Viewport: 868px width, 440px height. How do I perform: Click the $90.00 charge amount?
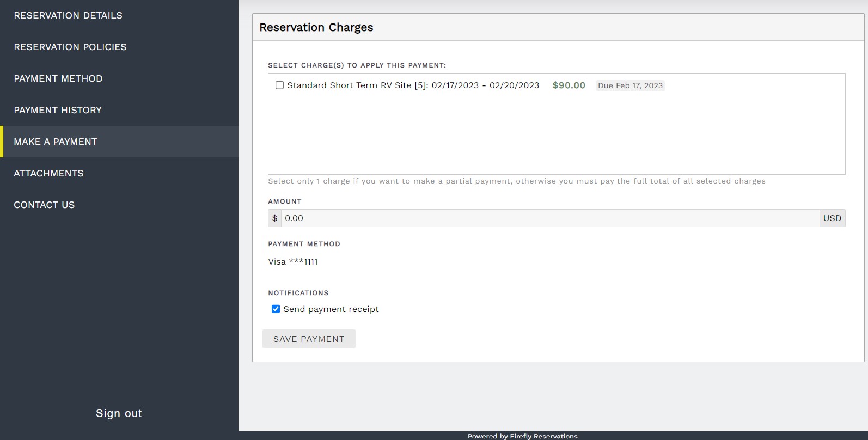click(569, 85)
